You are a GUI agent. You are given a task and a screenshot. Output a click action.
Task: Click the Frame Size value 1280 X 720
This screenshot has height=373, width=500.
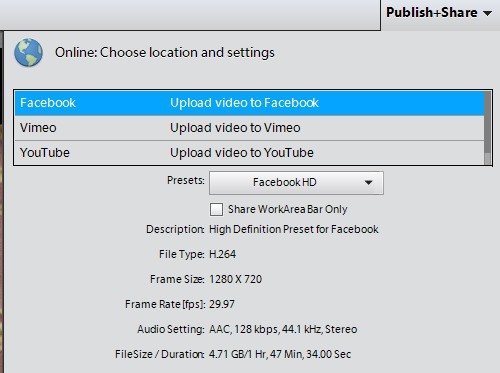click(235, 279)
